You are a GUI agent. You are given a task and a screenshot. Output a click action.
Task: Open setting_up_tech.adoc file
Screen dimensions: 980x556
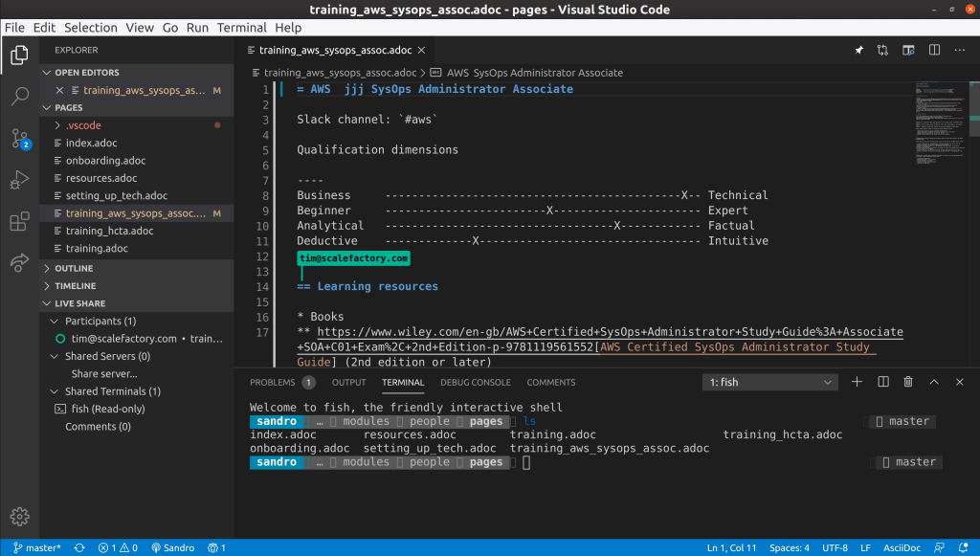[137, 195]
